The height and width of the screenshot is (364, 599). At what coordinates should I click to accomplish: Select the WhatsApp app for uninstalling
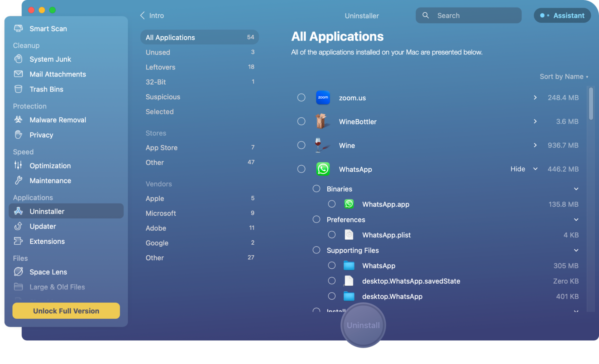point(301,169)
